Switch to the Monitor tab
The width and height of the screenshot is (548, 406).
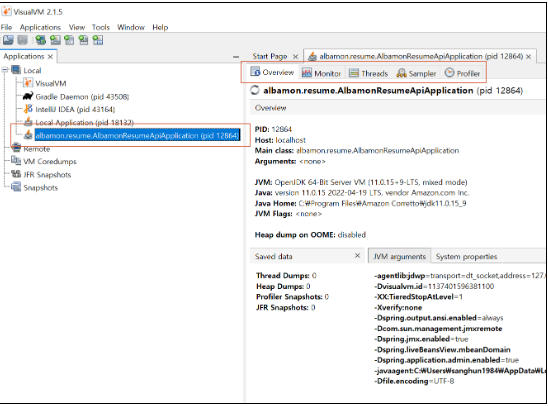tap(322, 73)
